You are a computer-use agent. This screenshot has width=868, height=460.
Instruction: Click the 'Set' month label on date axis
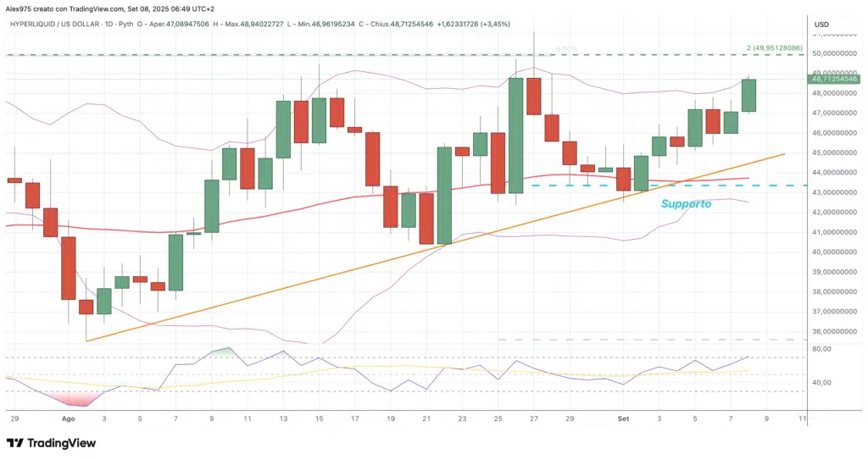point(624,418)
